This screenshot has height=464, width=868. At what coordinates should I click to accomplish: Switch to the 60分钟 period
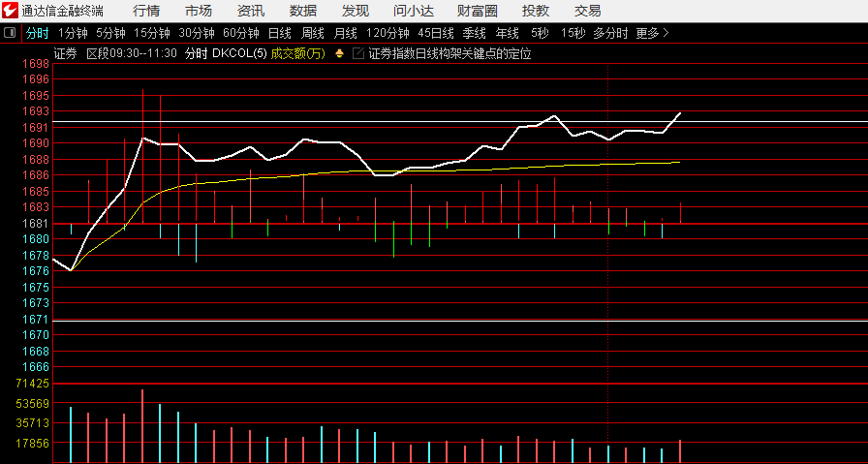coord(241,33)
